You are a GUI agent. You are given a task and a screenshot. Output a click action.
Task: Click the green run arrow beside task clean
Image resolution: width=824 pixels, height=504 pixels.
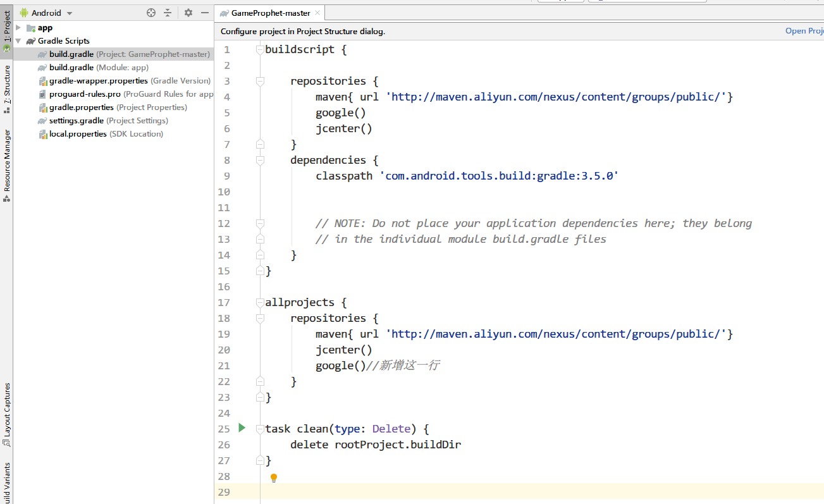click(x=242, y=428)
